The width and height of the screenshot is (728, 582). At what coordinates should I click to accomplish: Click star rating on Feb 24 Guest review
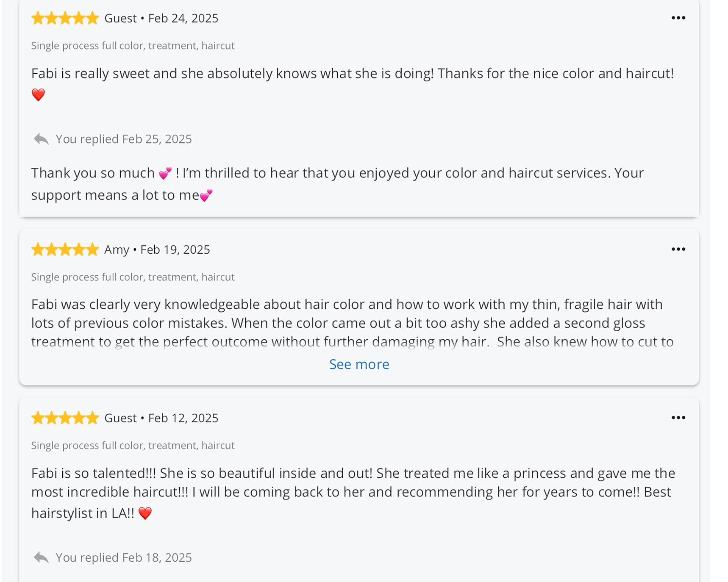pos(65,18)
